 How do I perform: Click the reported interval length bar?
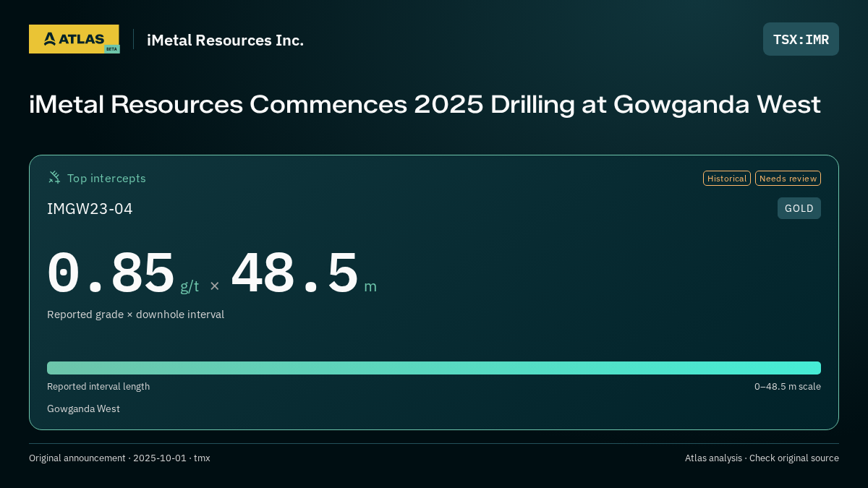click(434, 368)
